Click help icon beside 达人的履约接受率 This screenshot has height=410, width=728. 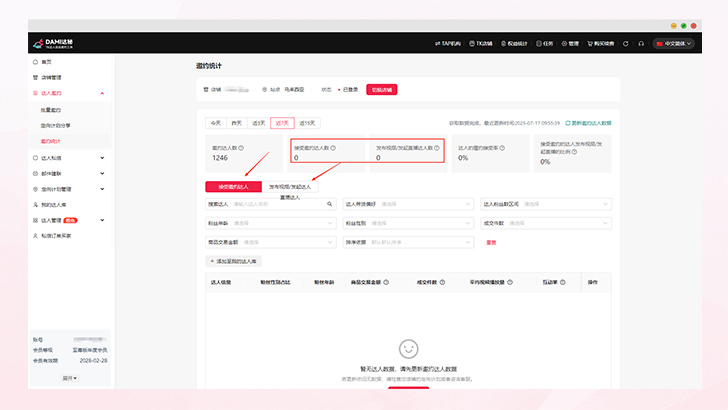502,148
